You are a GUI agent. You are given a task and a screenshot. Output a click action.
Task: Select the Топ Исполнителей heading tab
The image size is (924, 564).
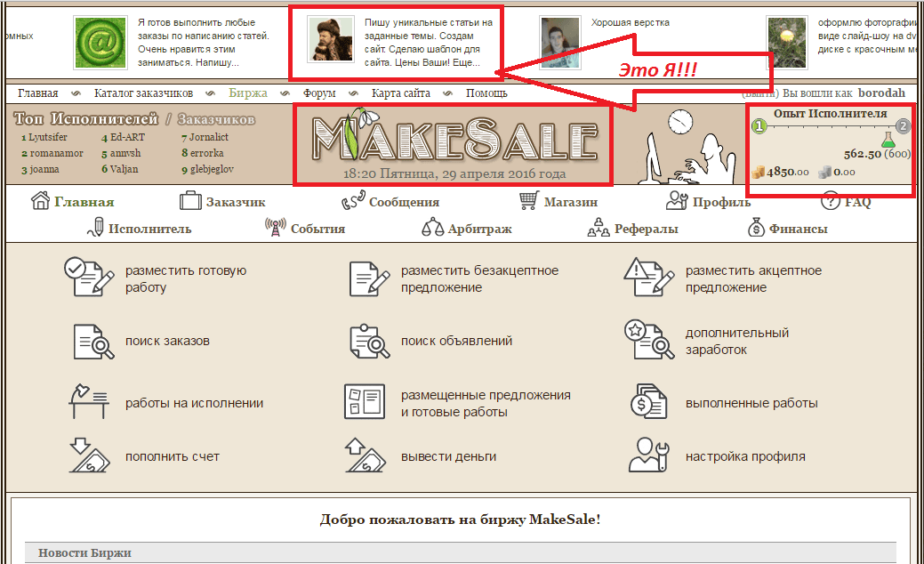(x=86, y=119)
